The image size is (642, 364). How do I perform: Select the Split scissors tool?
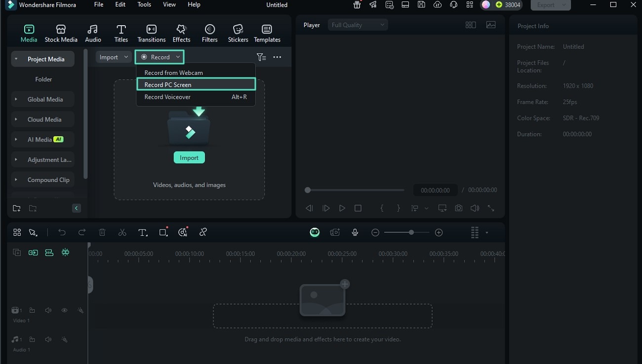point(122,232)
